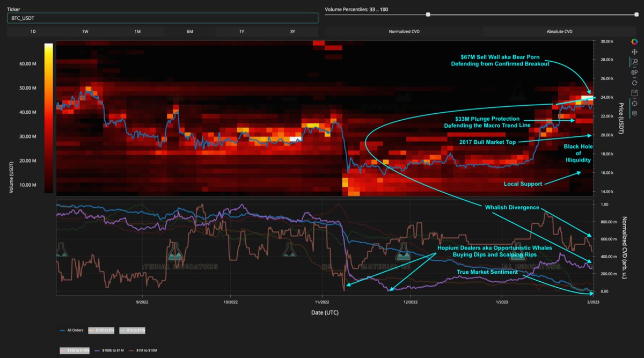Viewport: 644px width, 358px height.
Task: Click the Save chart icon
Action: 634,93
